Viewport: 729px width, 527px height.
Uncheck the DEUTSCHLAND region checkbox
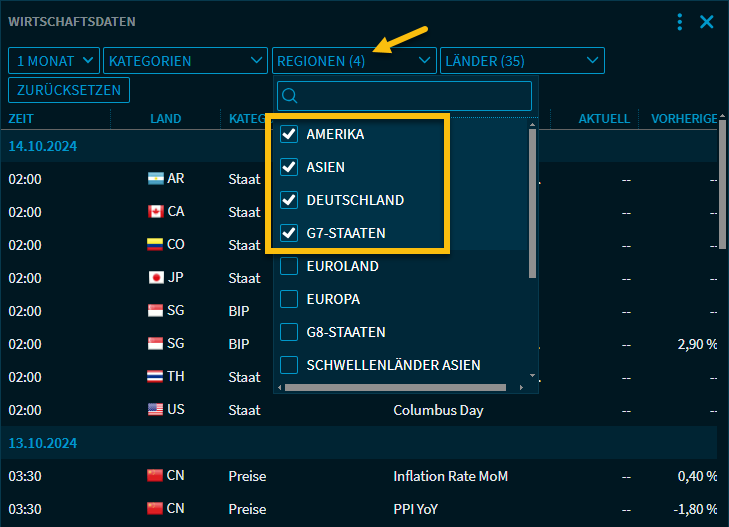pos(289,200)
